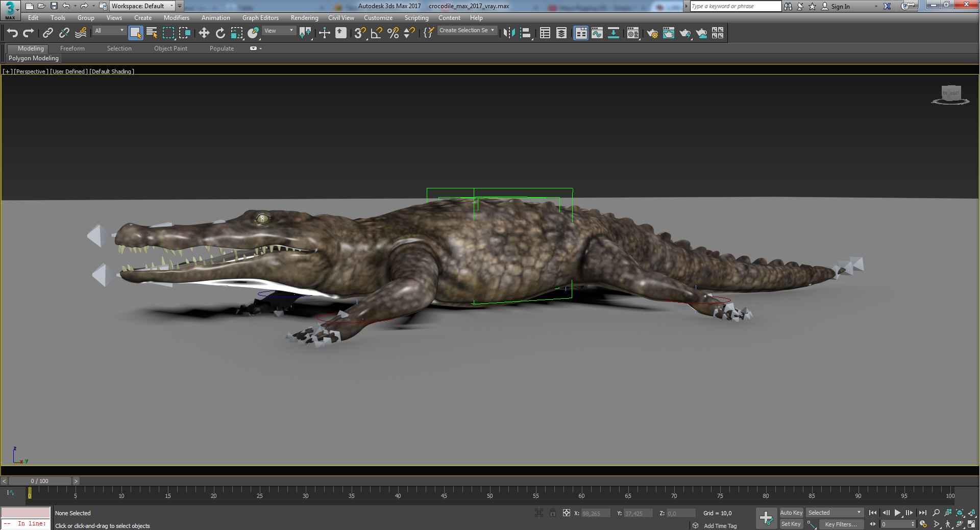Screen dimensions: 980x530
Task: Click the Set Key button
Action: point(791,524)
